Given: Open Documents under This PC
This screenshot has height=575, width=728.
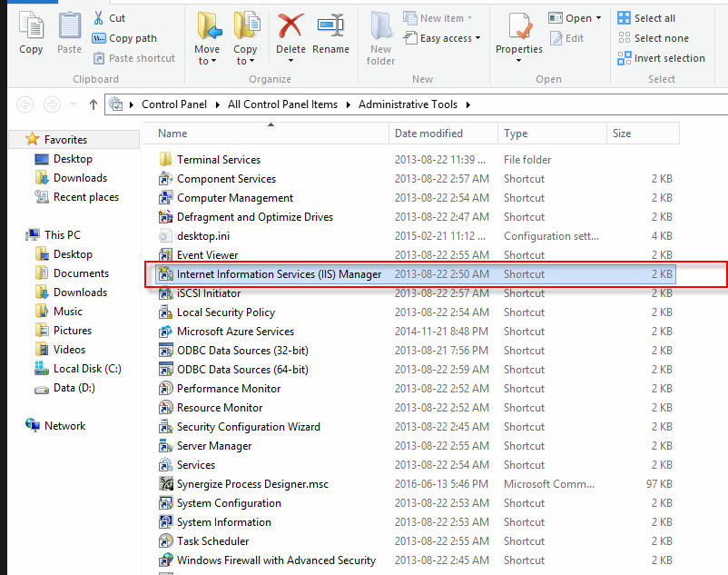Looking at the screenshot, I should [81, 273].
